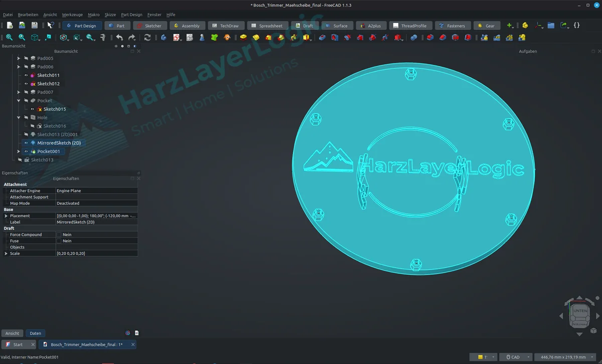Viewport: 602px width, 364px height.
Task: Click the Refresh recompute icon
Action: pos(147,38)
